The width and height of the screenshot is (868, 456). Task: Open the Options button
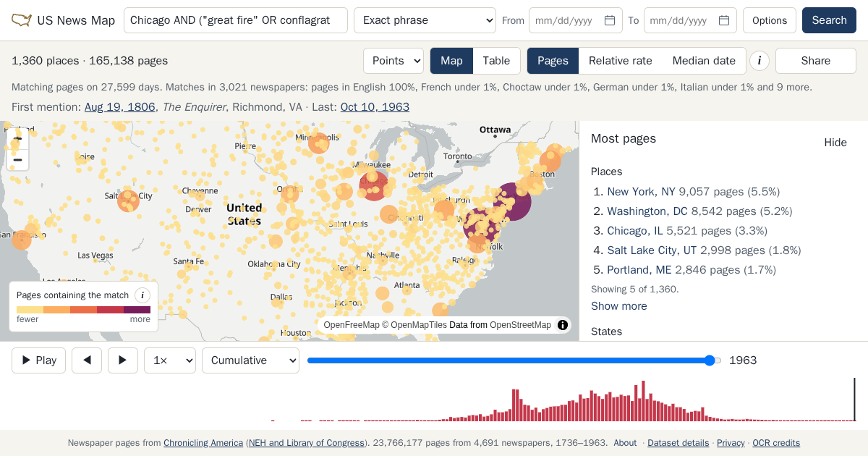[x=770, y=20]
